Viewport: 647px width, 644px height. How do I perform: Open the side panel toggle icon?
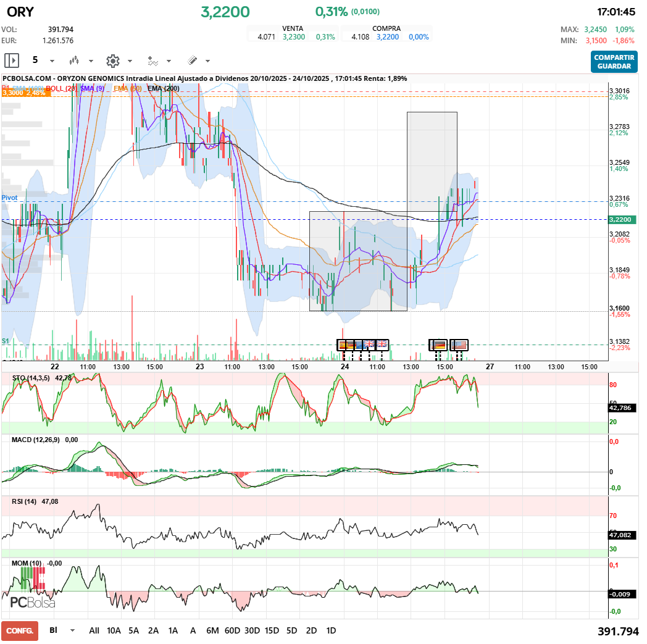pos(12,61)
